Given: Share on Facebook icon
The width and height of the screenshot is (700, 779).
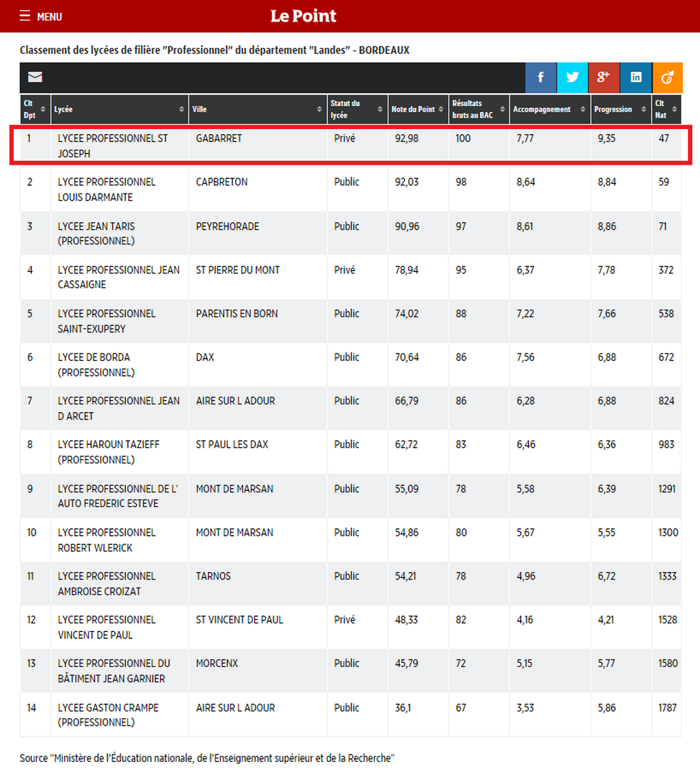Looking at the screenshot, I should click(541, 77).
